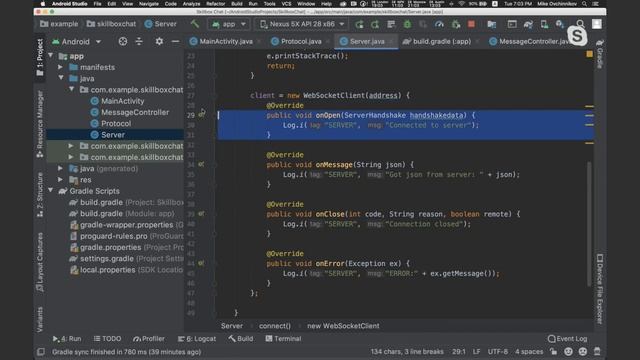Screen dimensions: 640x360
Task: Click the Scroll from Source target icon
Action: click(122, 41)
